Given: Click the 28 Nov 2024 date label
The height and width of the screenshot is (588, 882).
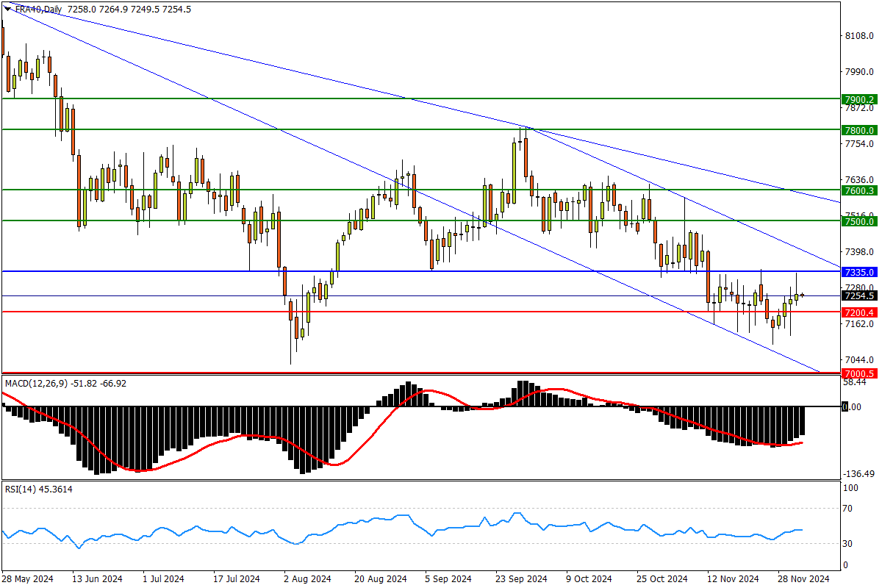Looking at the screenshot, I should click(x=803, y=579).
